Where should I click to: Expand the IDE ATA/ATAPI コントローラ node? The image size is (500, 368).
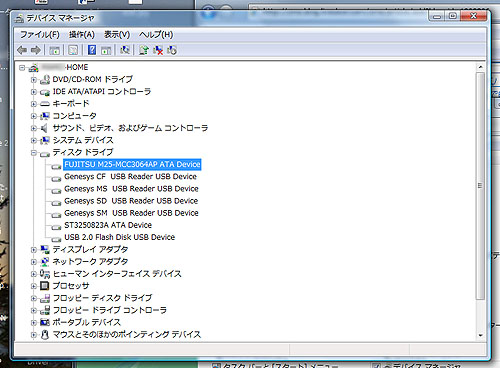[x=34, y=92]
